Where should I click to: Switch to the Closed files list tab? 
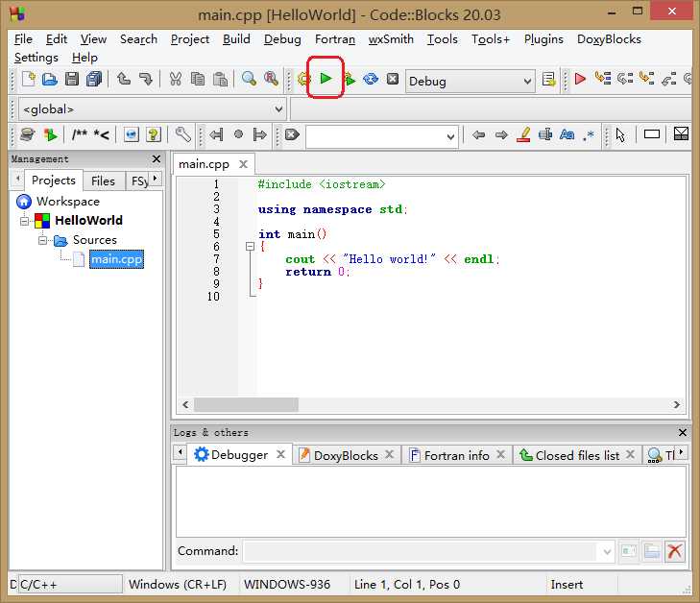pos(577,455)
